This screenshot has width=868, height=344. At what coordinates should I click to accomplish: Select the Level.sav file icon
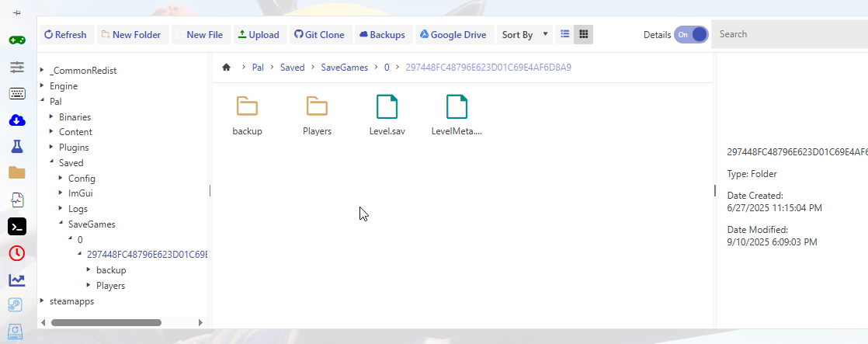(387, 106)
